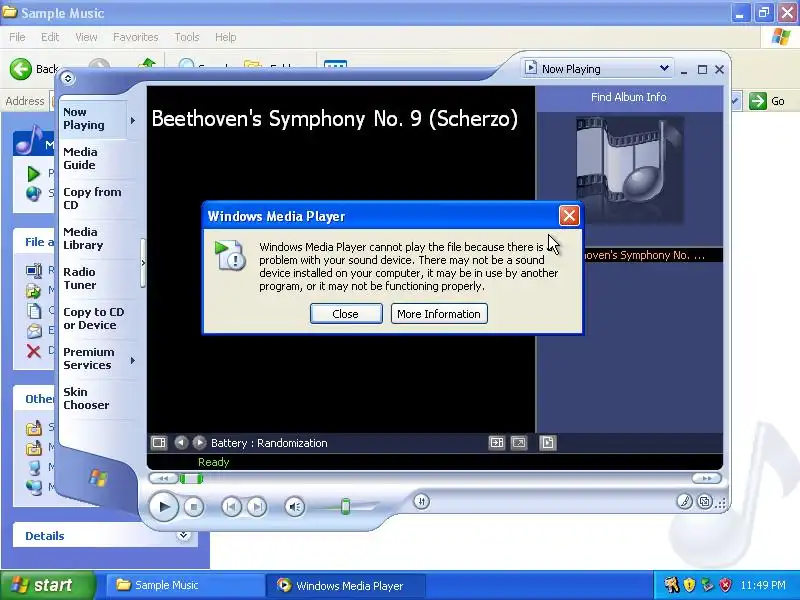The width and height of the screenshot is (800, 600).
Task: Switch to skin mode icon
Action: pos(705,502)
